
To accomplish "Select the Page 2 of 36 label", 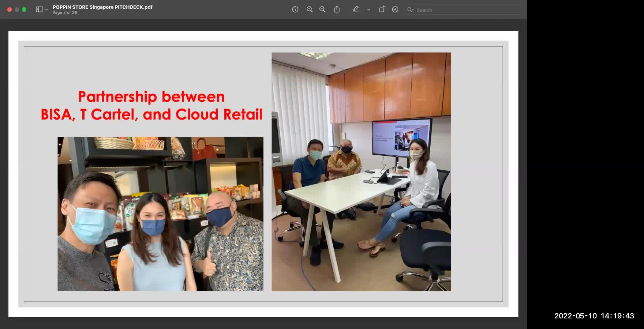I will point(65,12).
